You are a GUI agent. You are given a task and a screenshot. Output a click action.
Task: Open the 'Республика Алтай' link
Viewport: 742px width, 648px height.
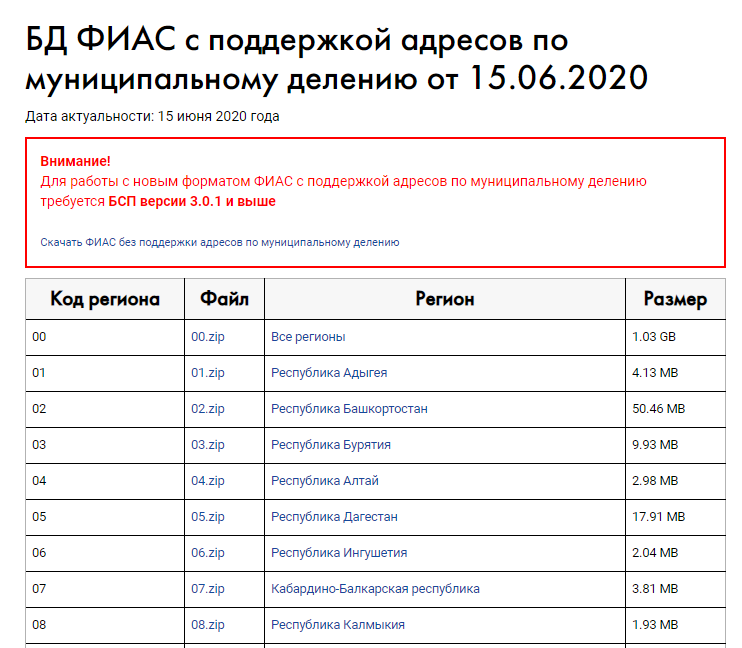(x=325, y=481)
